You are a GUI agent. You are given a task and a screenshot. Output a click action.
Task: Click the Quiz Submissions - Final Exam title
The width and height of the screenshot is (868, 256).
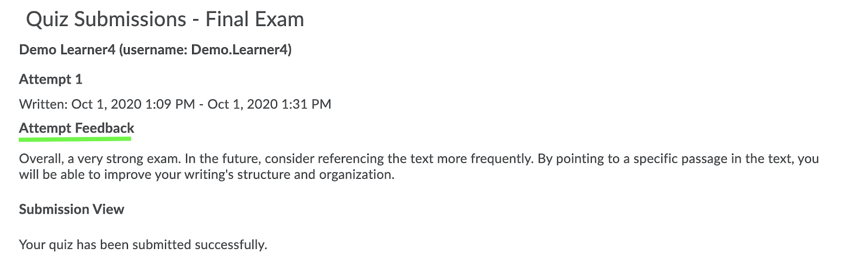(x=165, y=20)
